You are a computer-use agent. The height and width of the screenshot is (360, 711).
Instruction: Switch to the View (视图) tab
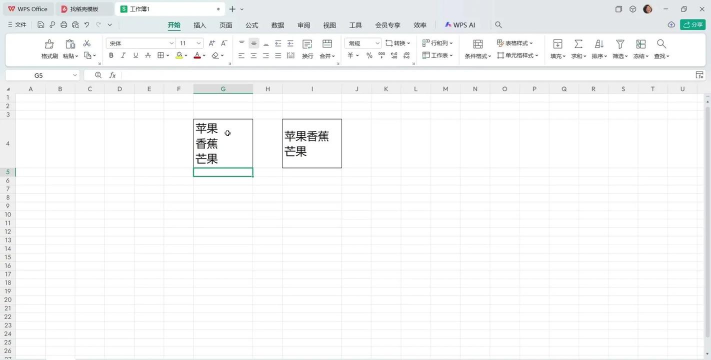point(330,25)
